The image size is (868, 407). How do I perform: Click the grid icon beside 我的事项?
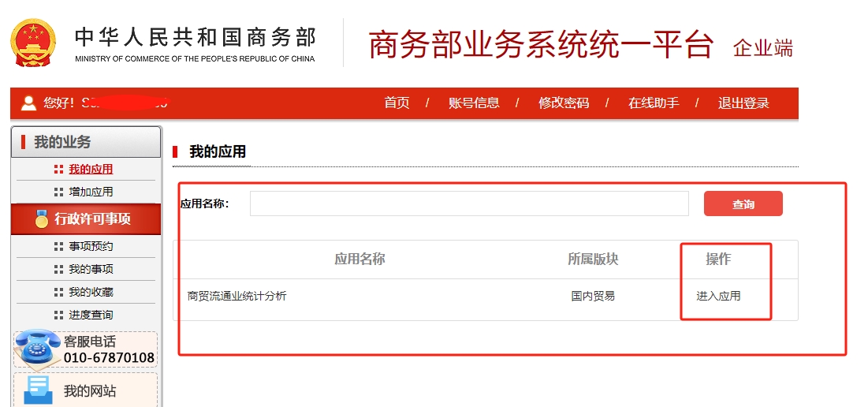pos(58,269)
